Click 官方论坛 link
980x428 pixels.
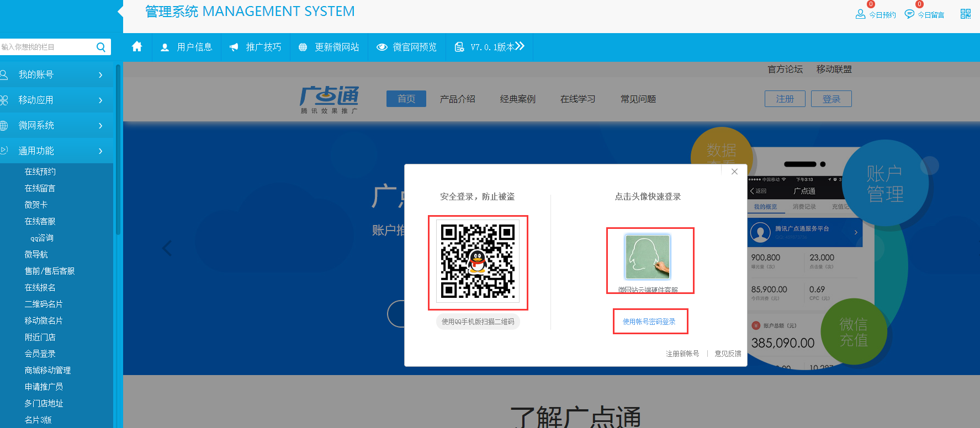pos(785,69)
